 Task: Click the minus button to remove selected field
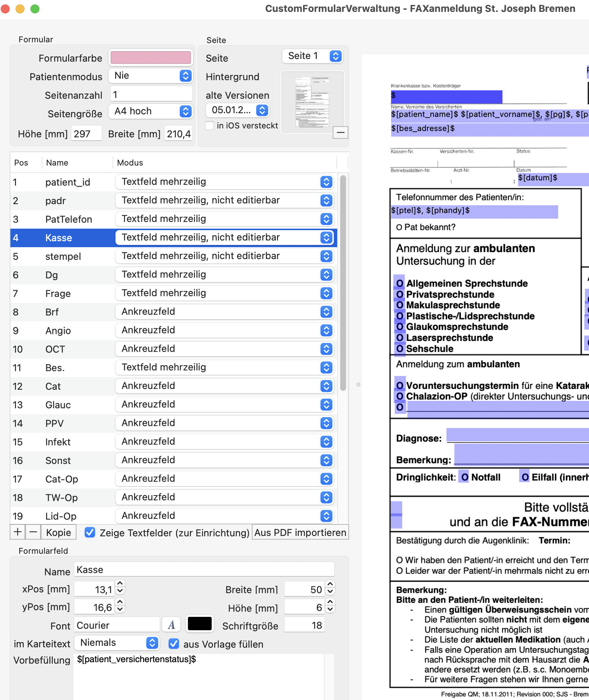pos(33,532)
